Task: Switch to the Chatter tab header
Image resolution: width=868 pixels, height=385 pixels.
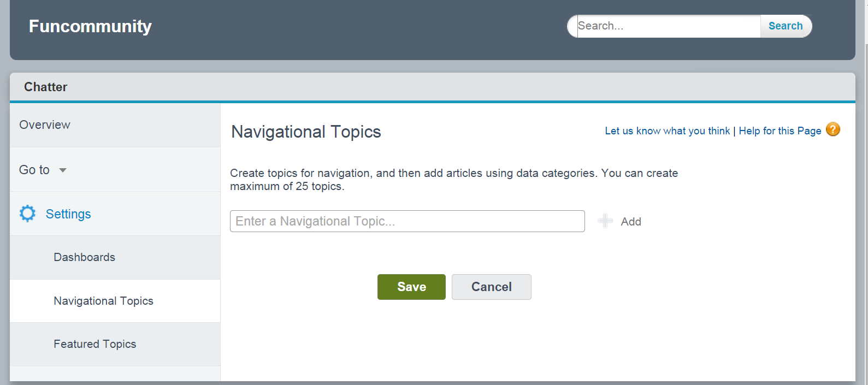Action: tap(46, 87)
